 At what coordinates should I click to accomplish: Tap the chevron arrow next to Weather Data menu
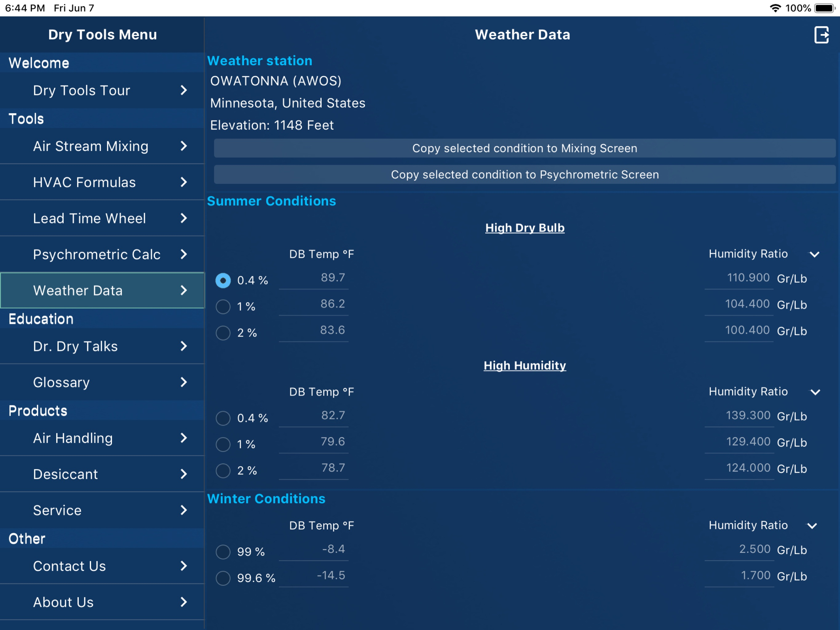point(184,290)
